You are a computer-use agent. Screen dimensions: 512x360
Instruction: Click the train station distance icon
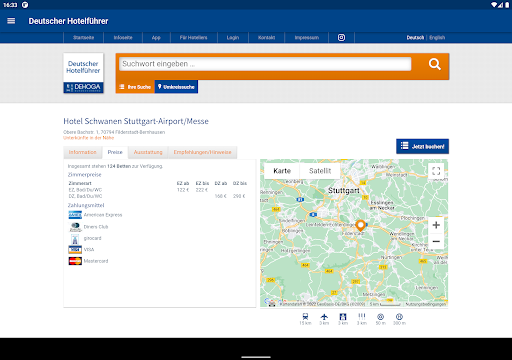(305, 317)
